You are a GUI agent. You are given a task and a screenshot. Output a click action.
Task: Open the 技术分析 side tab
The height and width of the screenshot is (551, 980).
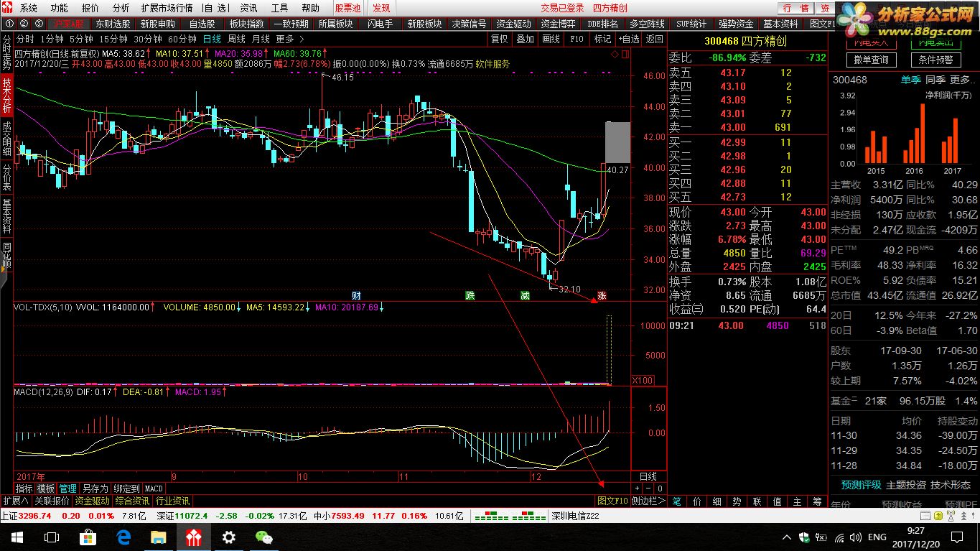(6, 94)
